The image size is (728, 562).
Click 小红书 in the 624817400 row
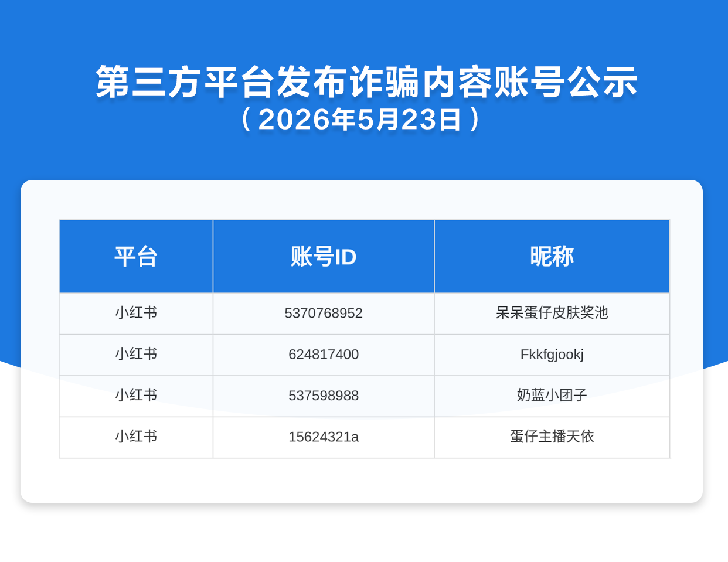136,355
